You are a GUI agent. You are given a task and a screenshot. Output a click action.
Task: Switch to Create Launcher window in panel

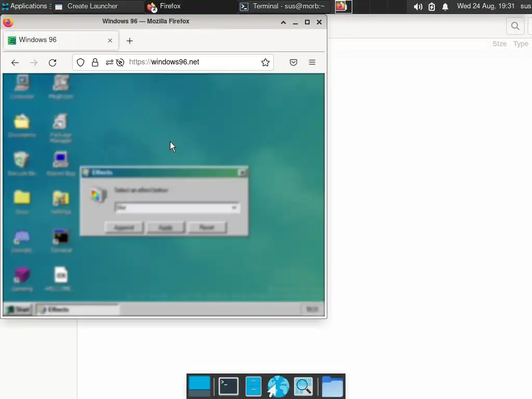[x=98, y=6]
